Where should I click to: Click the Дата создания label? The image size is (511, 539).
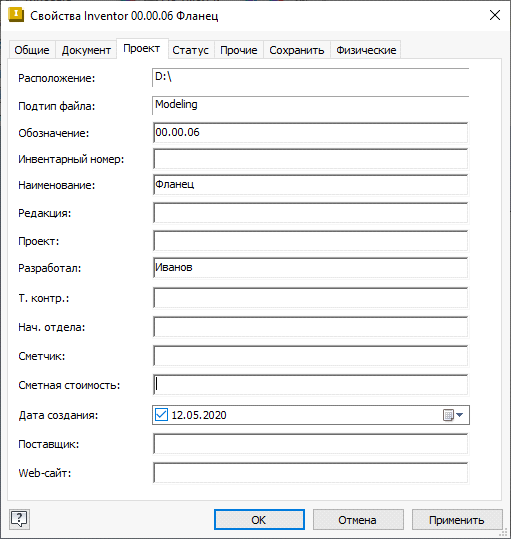click(x=58, y=415)
